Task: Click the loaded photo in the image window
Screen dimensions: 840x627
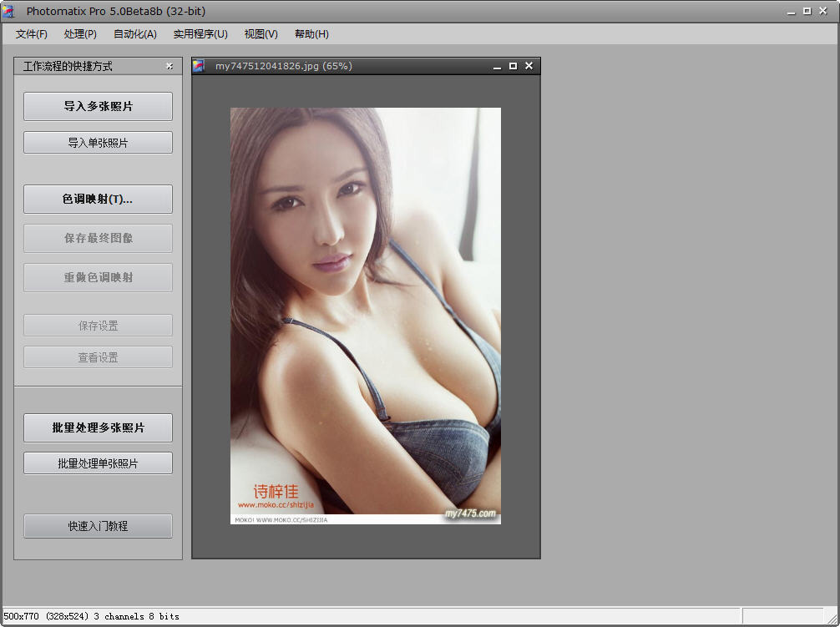Action: click(x=365, y=316)
